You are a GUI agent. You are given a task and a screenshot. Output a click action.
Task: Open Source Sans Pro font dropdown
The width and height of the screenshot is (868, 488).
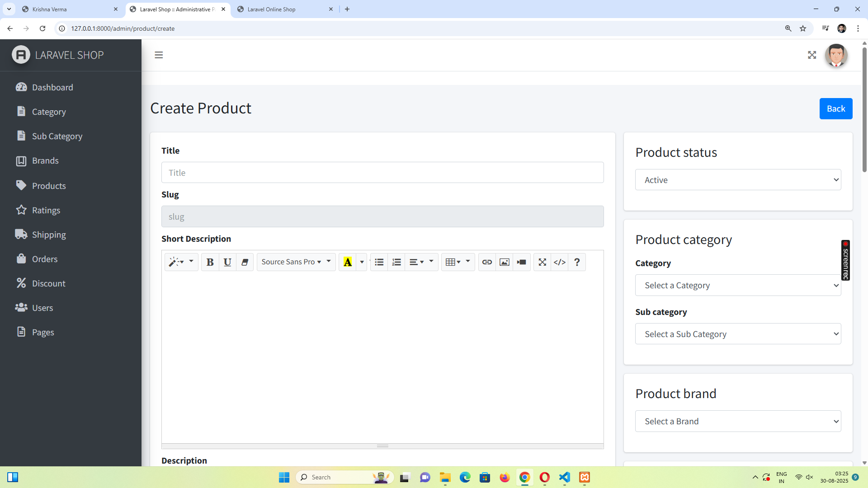296,262
